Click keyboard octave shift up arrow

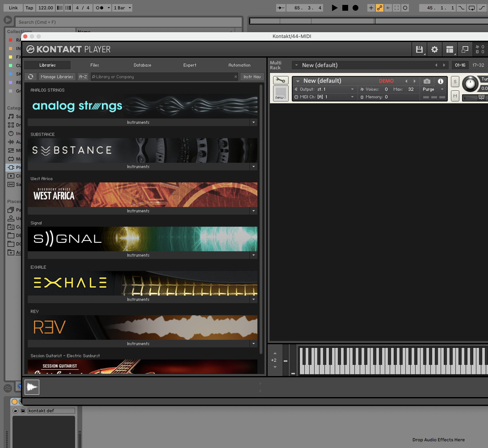(275, 353)
